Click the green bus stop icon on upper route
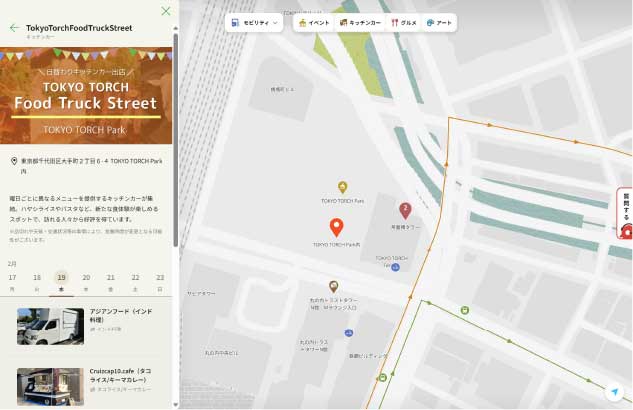The image size is (633, 410). click(465, 310)
